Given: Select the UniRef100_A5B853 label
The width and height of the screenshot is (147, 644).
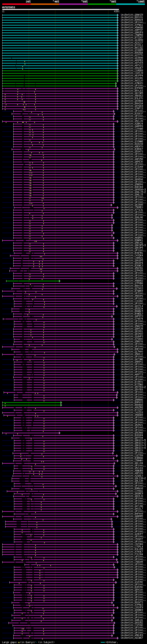Looking at the screenshot, I should [132, 281].
